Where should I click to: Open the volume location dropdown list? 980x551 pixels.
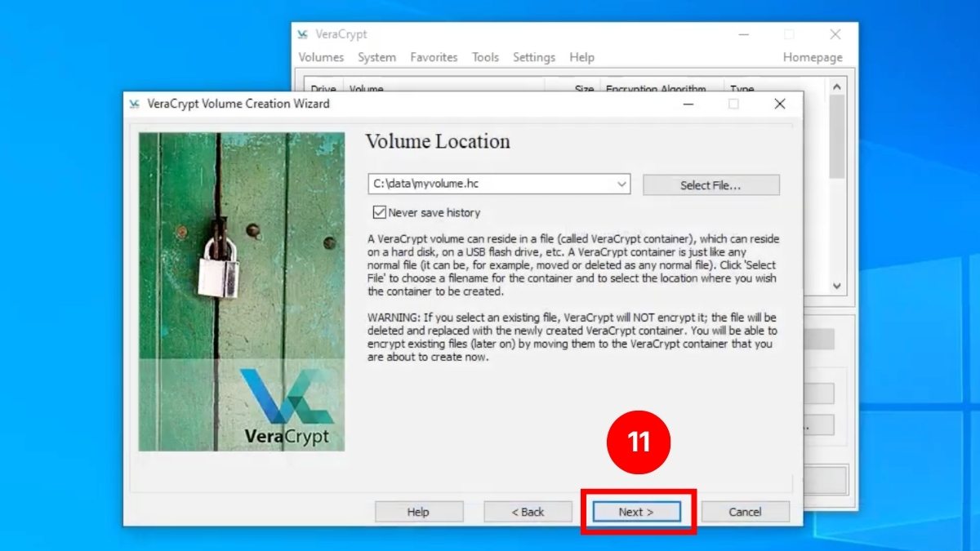click(x=623, y=184)
